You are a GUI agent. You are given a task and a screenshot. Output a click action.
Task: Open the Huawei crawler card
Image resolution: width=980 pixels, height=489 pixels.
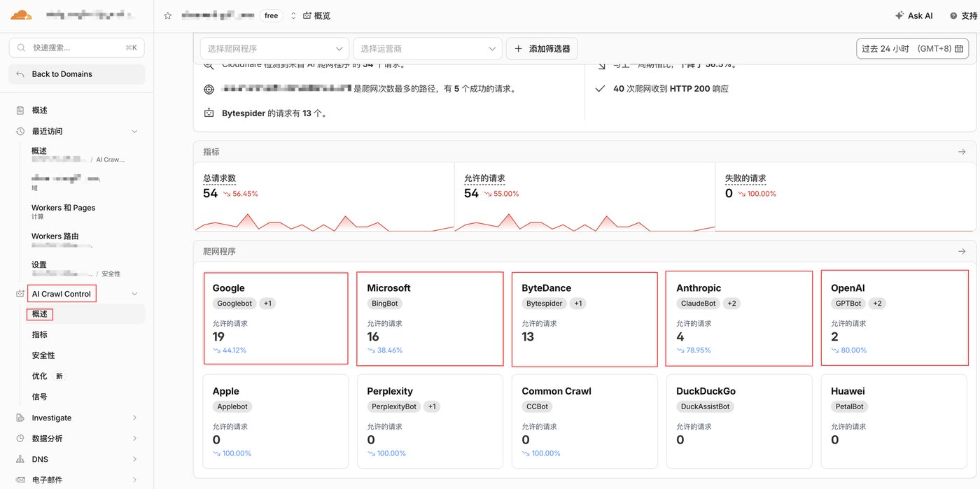point(895,421)
